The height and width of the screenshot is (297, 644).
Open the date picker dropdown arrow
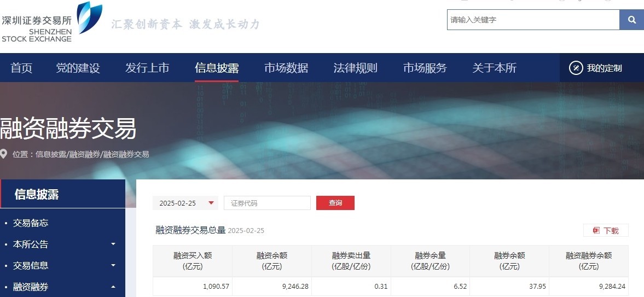(x=211, y=203)
